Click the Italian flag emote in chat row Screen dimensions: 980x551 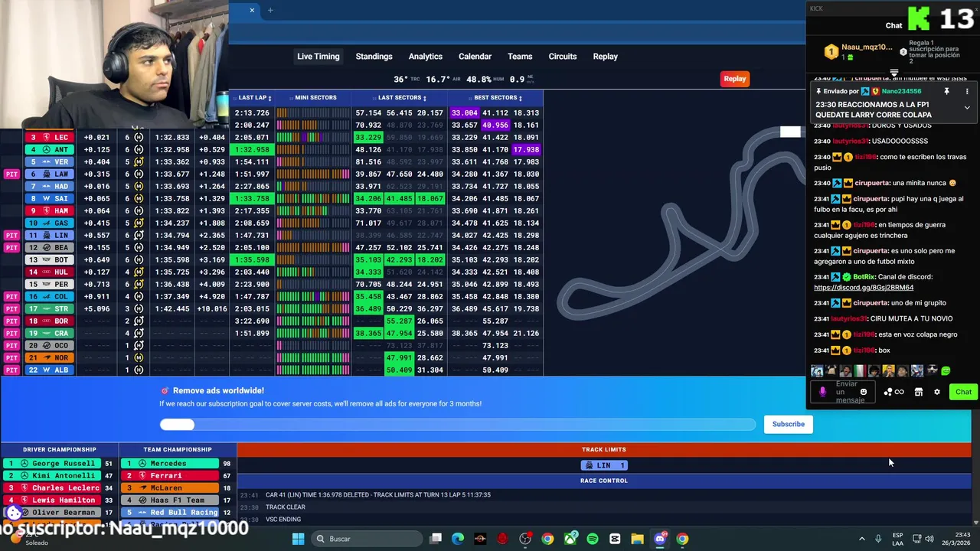pos(860,371)
